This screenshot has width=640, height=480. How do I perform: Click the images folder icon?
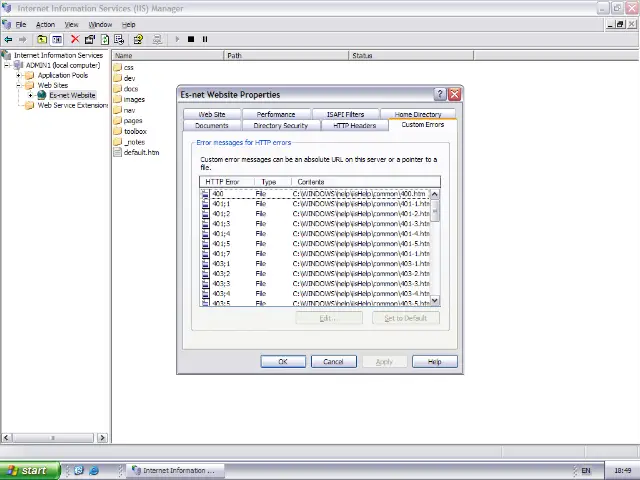(118, 99)
